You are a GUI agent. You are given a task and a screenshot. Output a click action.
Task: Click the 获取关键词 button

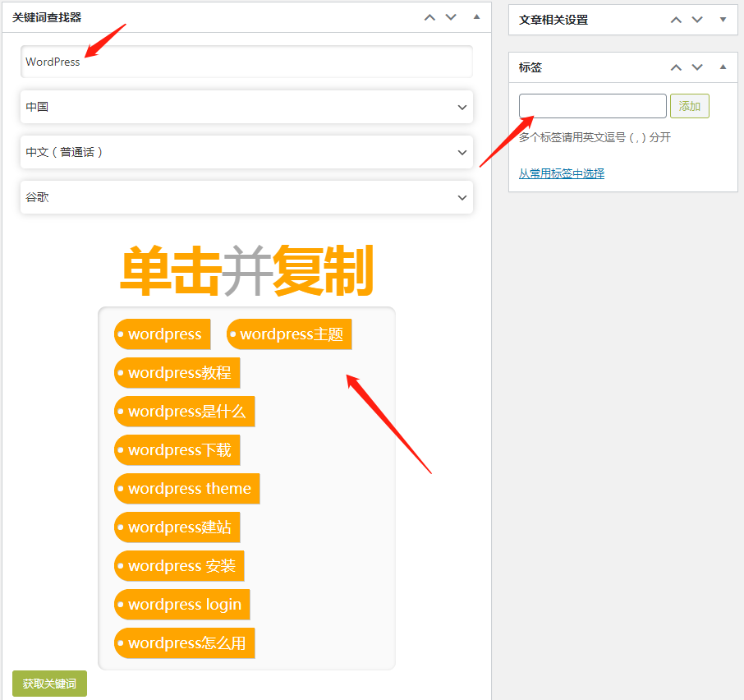click(x=49, y=683)
